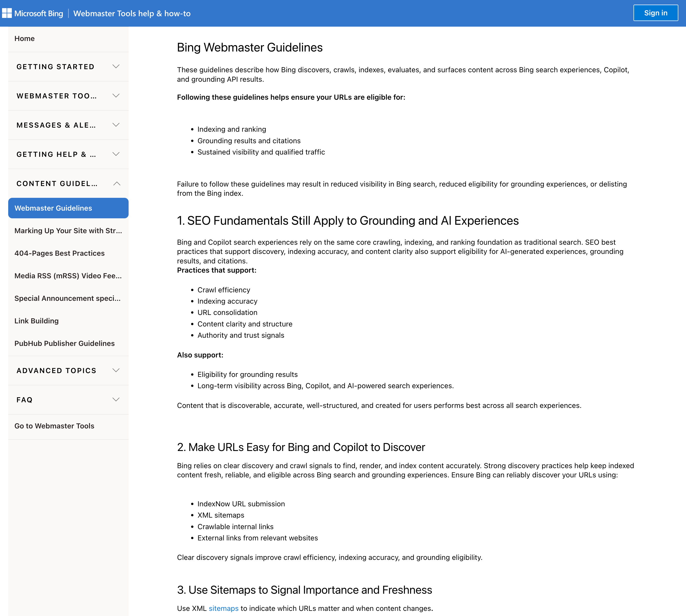View PubHub Publisher Guidelines
The width and height of the screenshot is (686, 616).
click(x=64, y=343)
